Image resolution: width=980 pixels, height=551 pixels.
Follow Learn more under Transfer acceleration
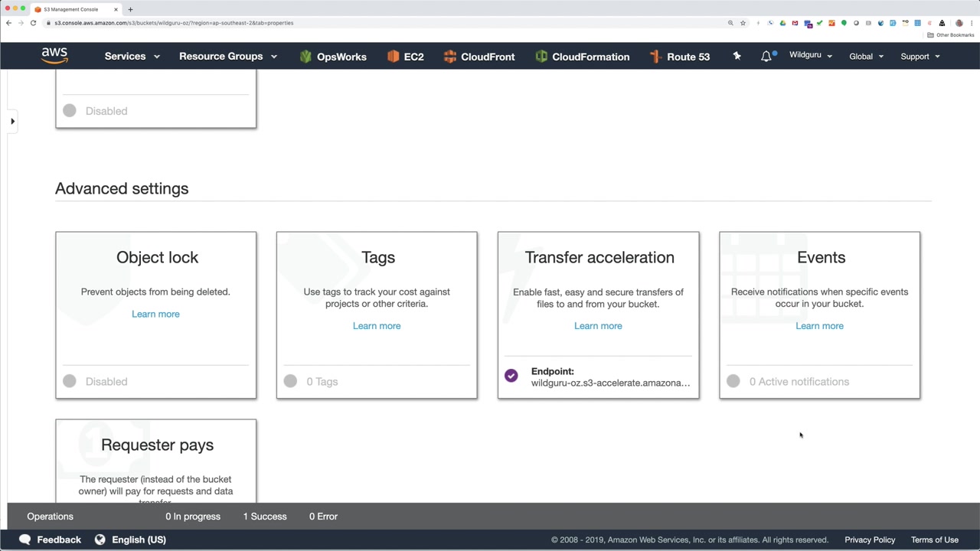tap(598, 326)
